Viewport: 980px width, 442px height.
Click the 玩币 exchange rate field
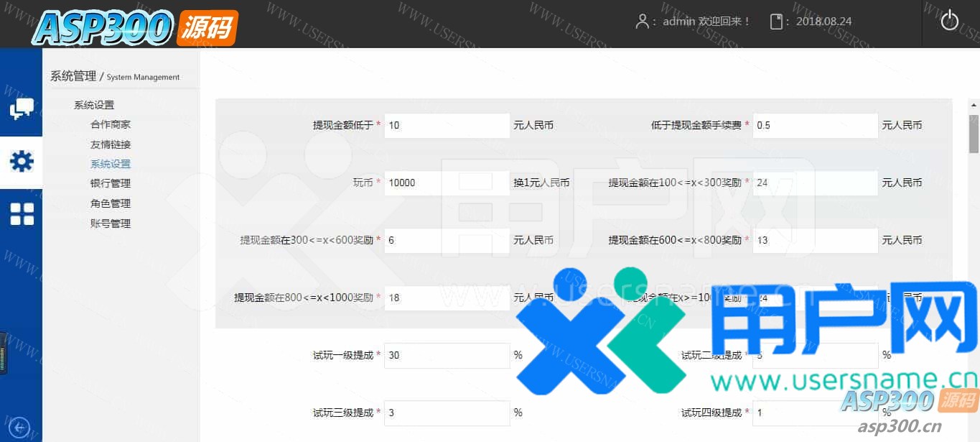pyautogui.click(x=447, y=183)
